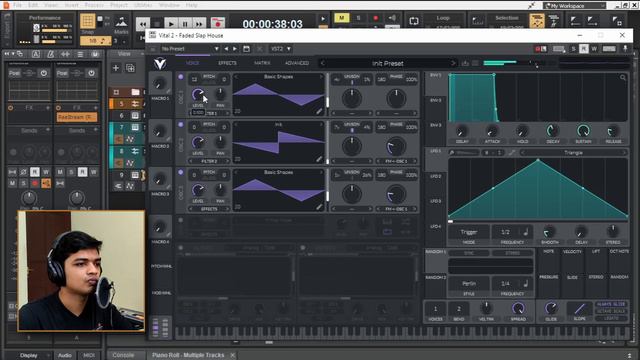Screen dimensions: 640x360
Task: Click OSC 3 wavetable edit pencil icon
Action: (x=319, y=207)
